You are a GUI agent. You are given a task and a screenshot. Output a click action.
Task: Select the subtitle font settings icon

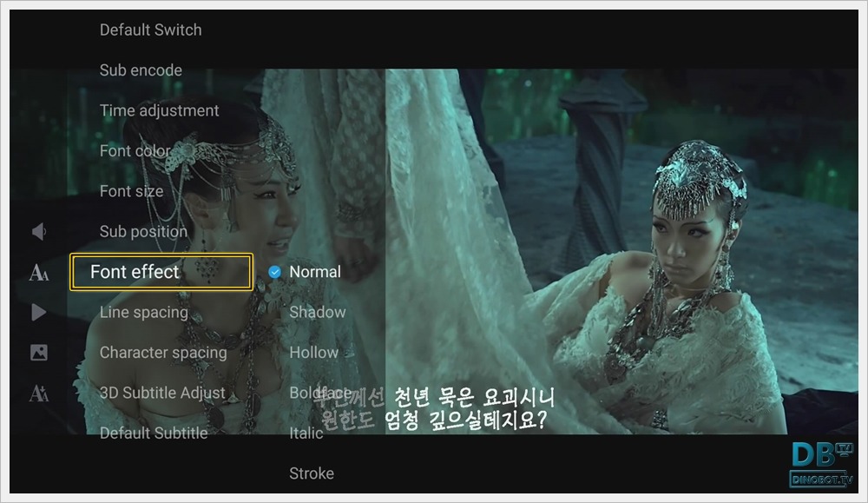pos(39,272)
